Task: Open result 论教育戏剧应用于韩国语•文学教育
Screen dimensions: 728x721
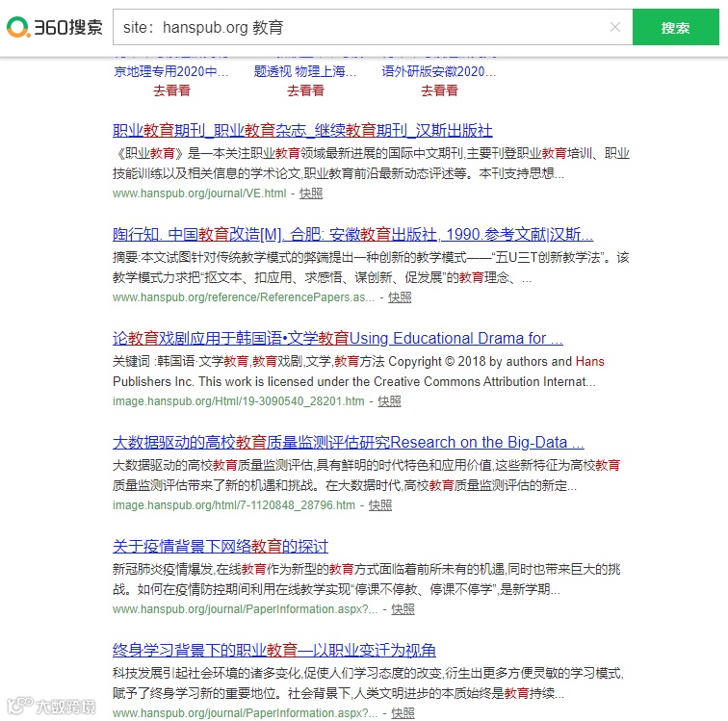Action: click(x=338, y=339)
